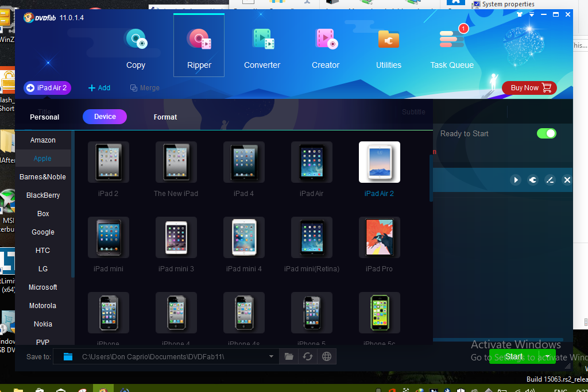Image resolution: width=588 pixels, height=392 pixels.
Task: Click the video edit pencil icon
Action: point(550,180)
